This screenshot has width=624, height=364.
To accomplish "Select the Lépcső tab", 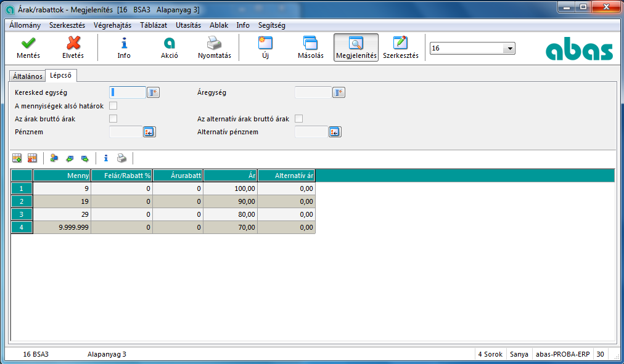I will point(60,75).
